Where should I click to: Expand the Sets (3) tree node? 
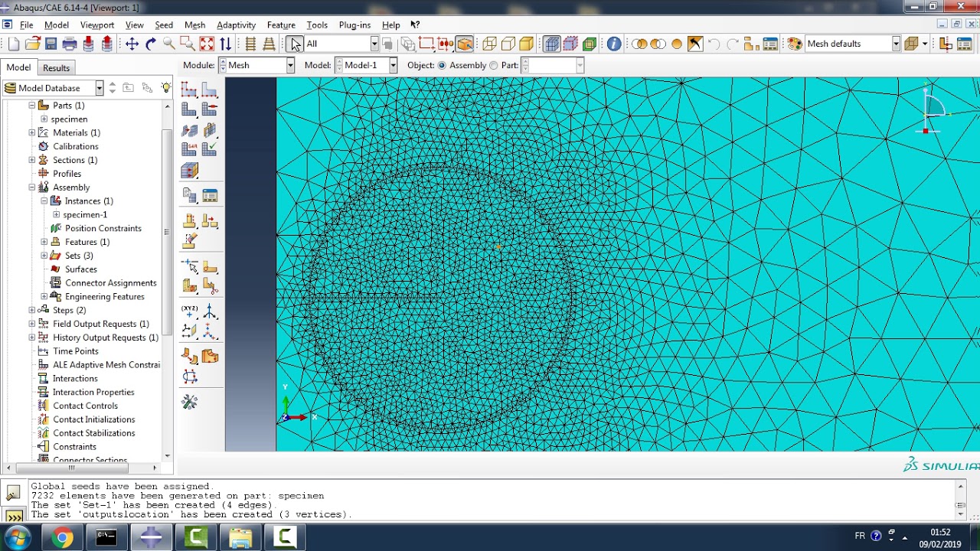click(44, 256)
